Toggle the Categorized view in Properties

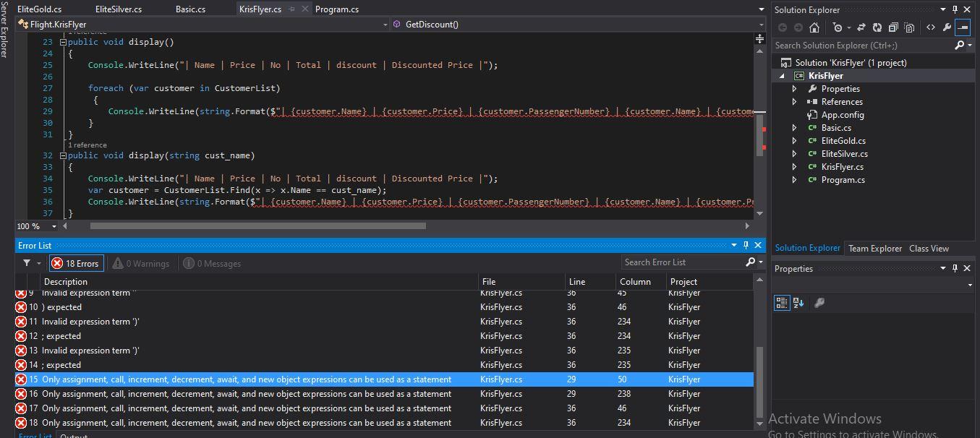(782, 303)
